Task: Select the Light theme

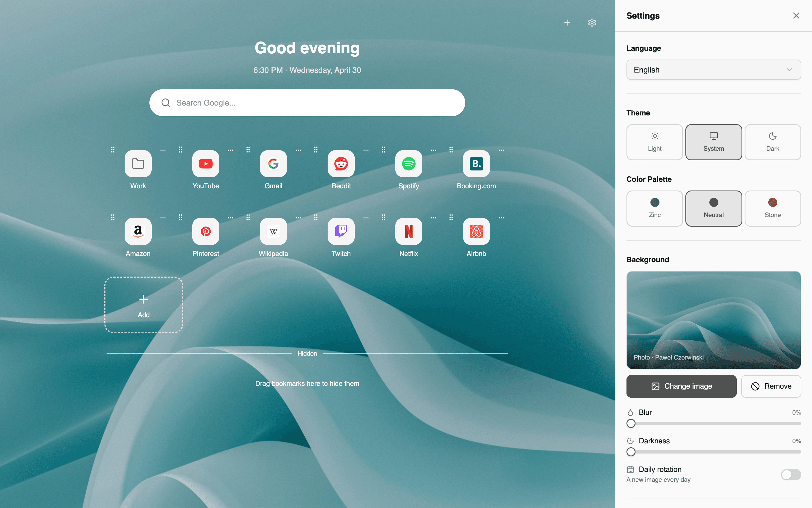Action: point(655,142)
